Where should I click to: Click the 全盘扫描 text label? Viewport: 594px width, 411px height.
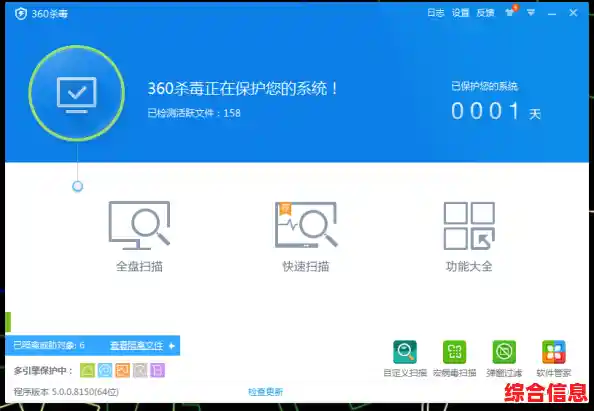139,266
